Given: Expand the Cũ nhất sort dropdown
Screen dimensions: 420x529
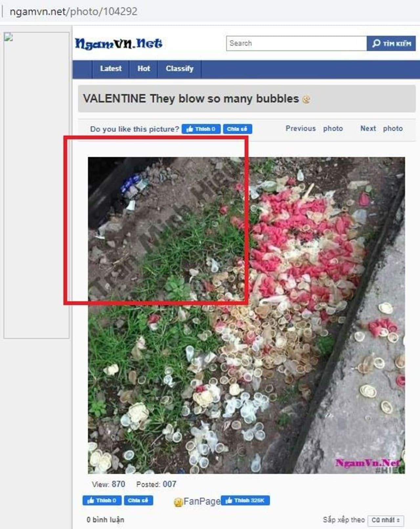Looking at the screenshot, I should click(x=386, y=520).
